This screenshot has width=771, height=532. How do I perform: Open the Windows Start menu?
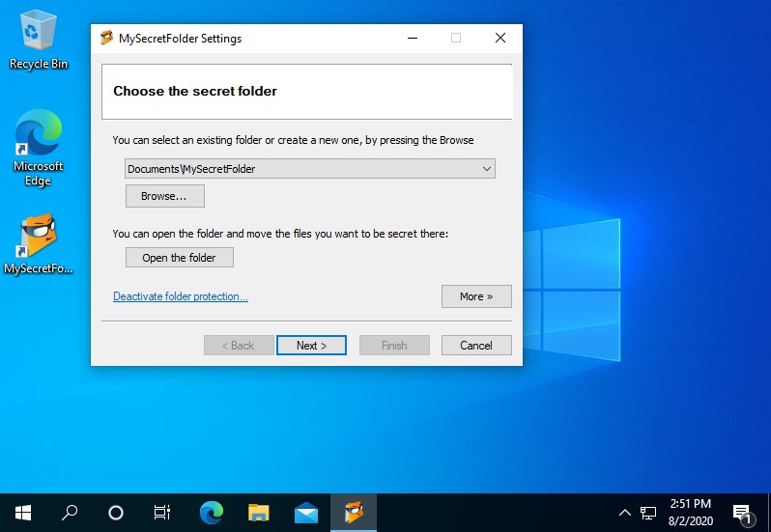(22, 513)
